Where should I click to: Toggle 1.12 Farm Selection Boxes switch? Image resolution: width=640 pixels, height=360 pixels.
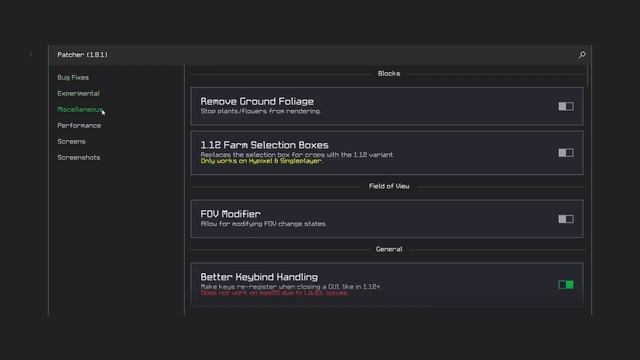566,153
